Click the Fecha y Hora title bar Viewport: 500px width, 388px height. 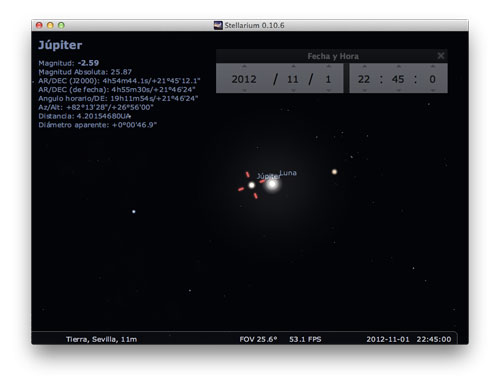click(332, 56)
